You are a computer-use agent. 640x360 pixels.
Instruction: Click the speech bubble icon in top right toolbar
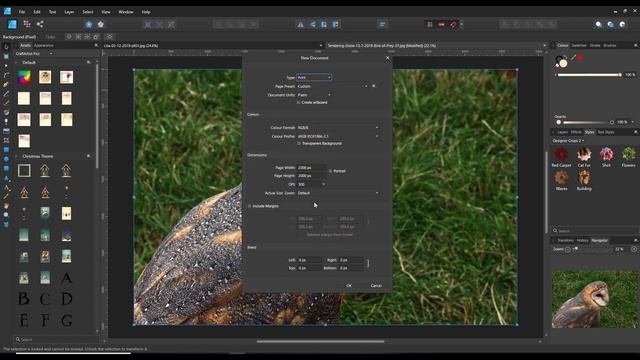(598, 24)
